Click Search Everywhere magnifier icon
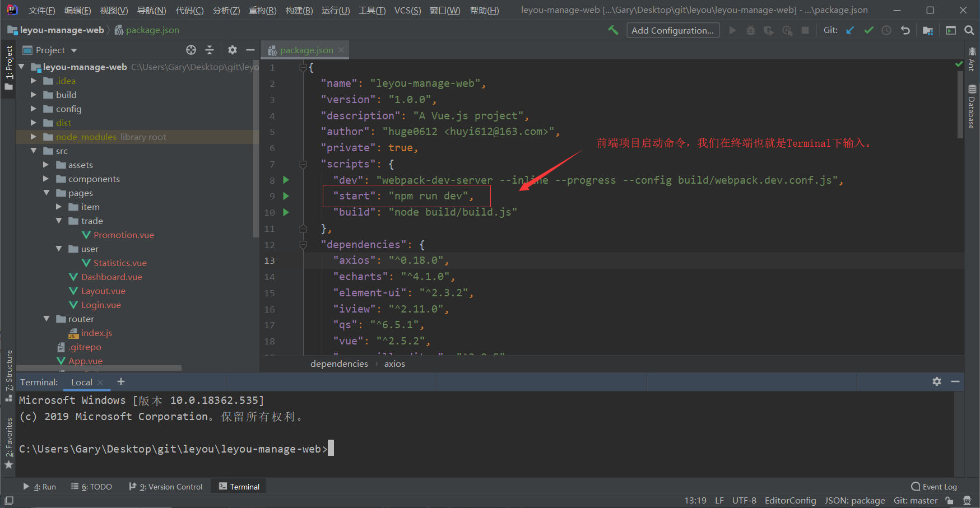The image size is (980, 508). [x=969, y=30]
